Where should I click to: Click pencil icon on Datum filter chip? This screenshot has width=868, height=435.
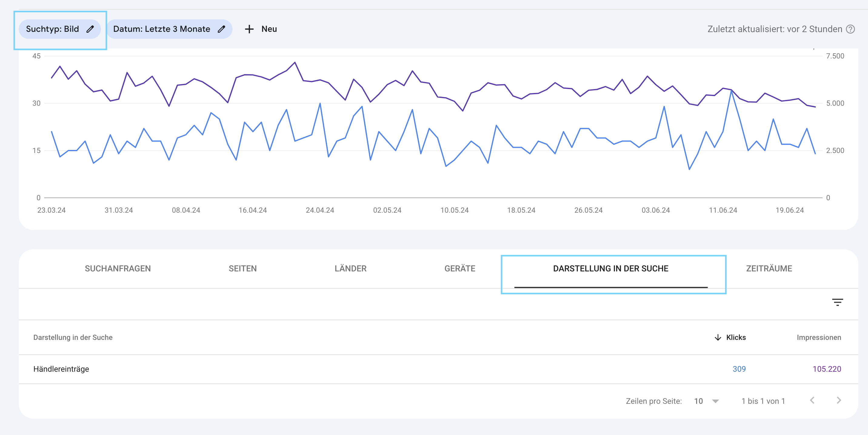click(221, 29)
